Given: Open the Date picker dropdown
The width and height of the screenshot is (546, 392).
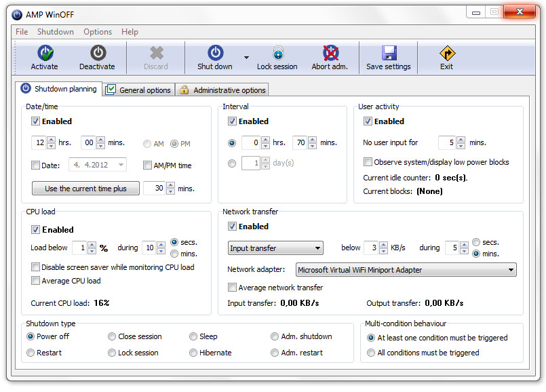Looking at the screenshot, I should pos(121,165).
